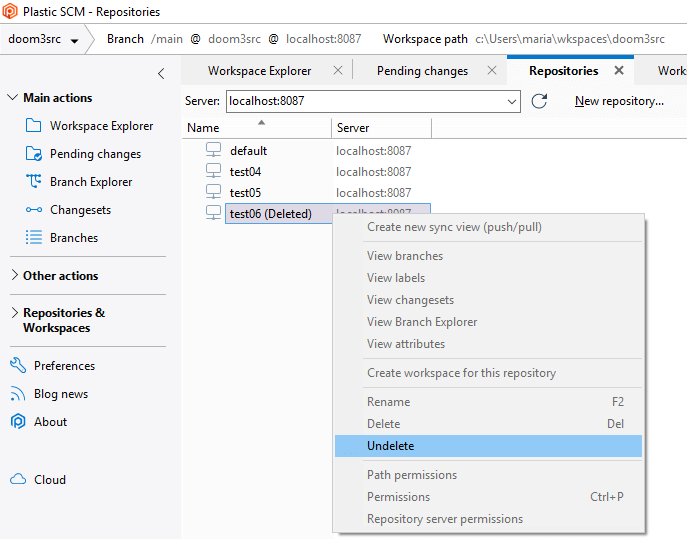687x539 pixels.
Task: Expand the Repositories & Workspaces section
Action: coord(14,312)
